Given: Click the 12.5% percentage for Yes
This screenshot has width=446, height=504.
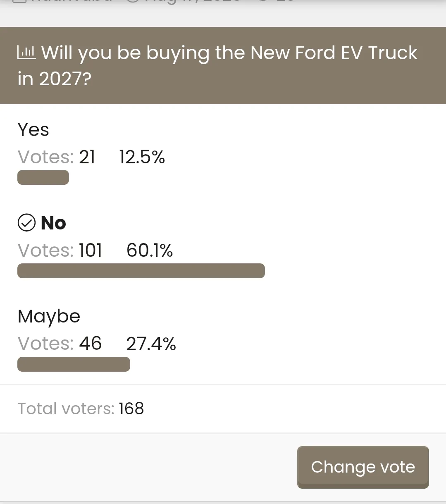Looking at the screenshot, I should [142, 157].
